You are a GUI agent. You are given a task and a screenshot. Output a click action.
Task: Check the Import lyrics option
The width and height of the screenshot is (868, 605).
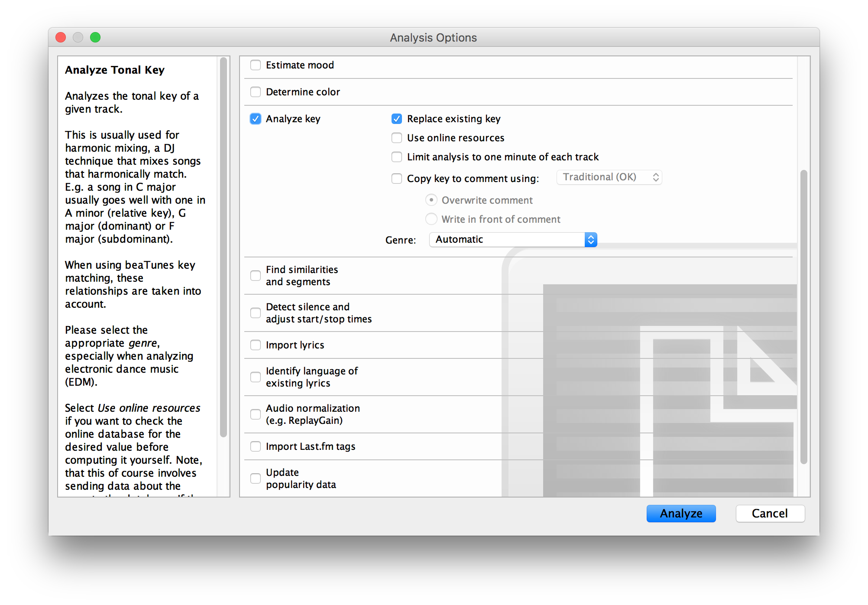tap(256, 345)
